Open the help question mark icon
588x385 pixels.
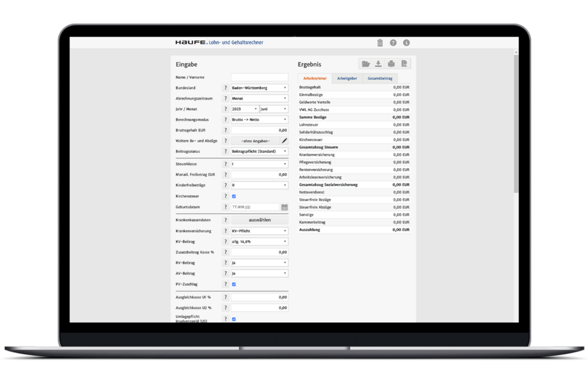(x=393, y=43)
